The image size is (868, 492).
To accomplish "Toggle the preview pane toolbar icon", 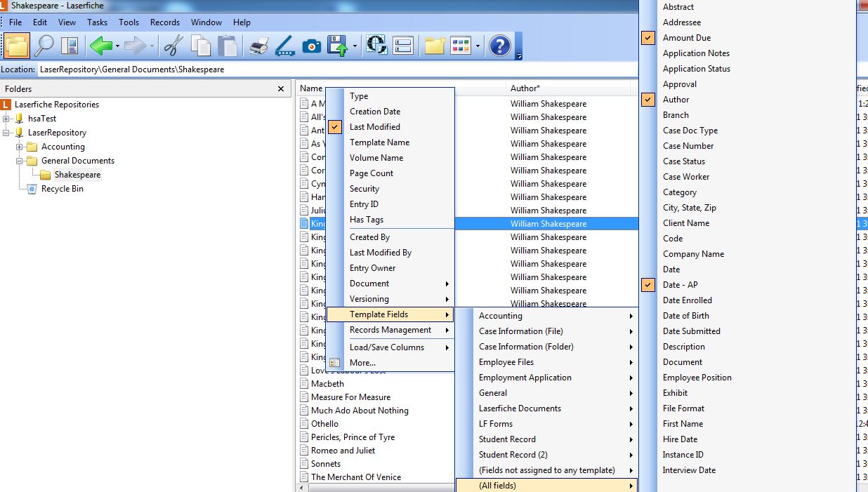I will point(70,46).
